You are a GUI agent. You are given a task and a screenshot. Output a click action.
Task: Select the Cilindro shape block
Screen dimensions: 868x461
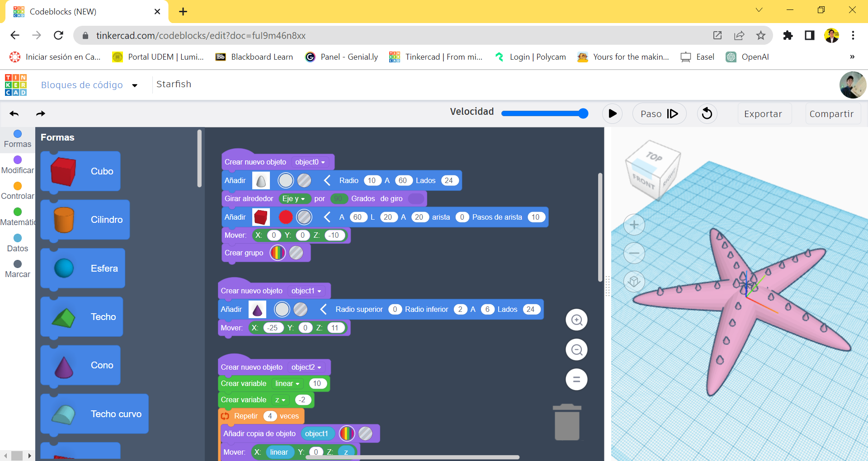(85, 220)
